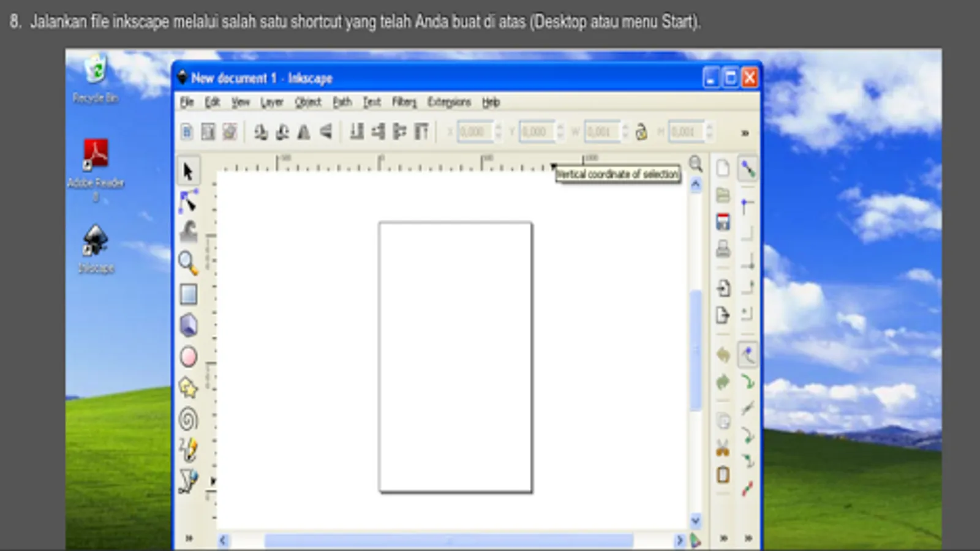Toggle snap to smooth nodes

pos(747,462)
